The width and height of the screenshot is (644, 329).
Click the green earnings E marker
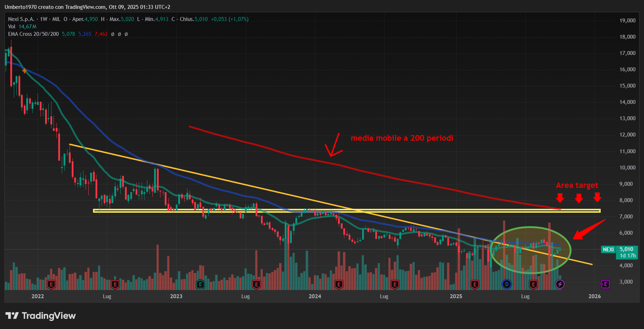pyautogui.click(x=200, y=284)
